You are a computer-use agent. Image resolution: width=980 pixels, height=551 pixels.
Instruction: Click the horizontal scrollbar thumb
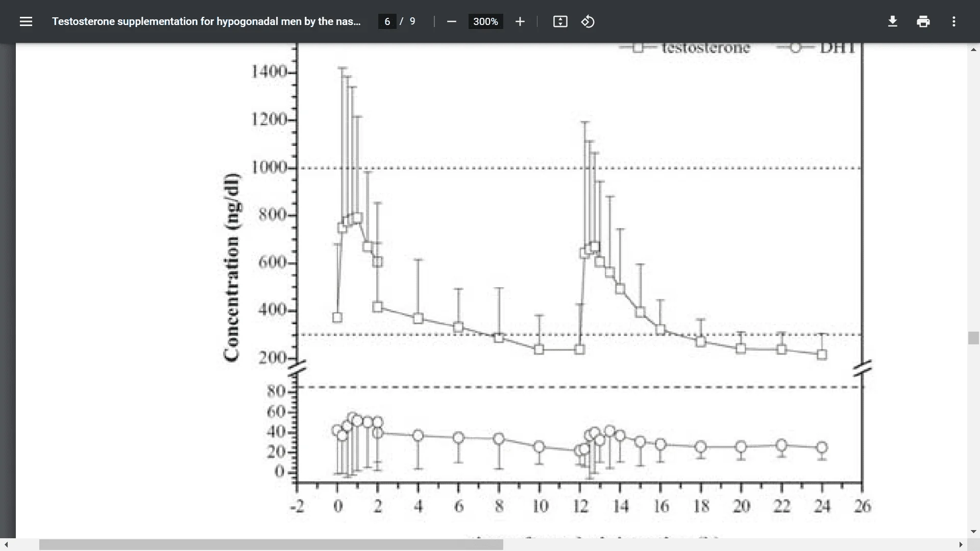click(x=271, y=545)
